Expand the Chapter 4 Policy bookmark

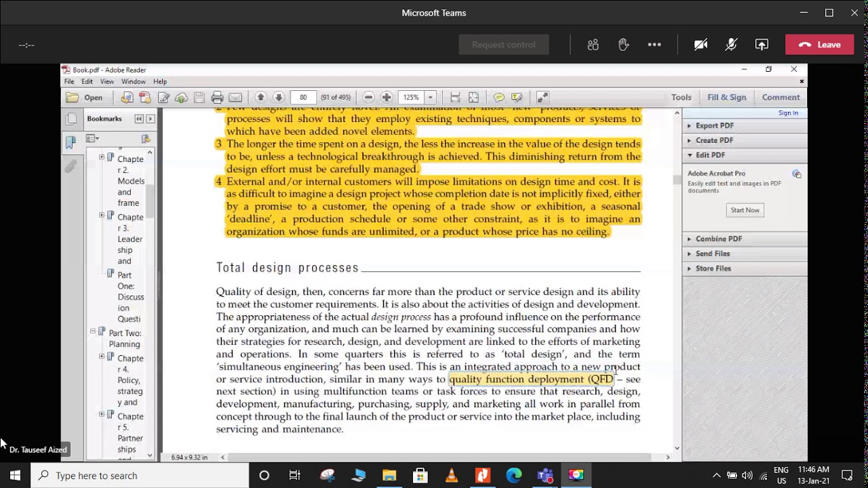pyautogui.click(x=102, y=357)
